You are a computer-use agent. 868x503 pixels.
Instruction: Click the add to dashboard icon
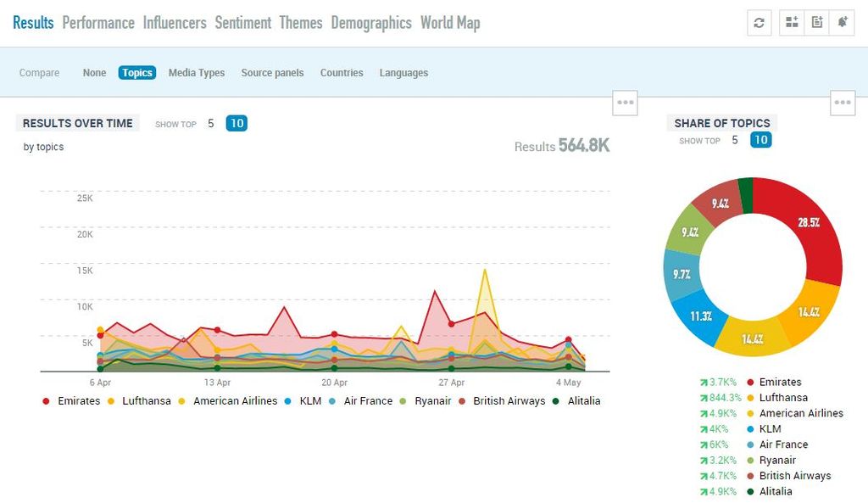792,23
